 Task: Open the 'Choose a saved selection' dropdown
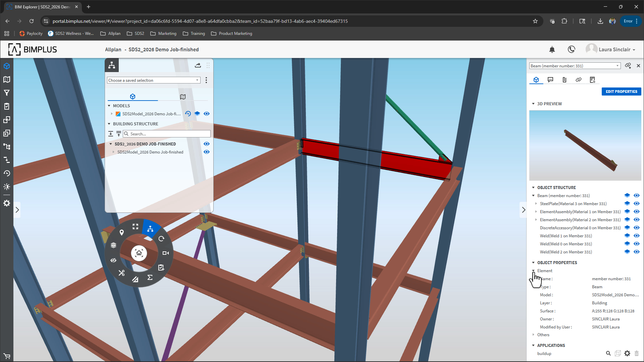pos(154,80)
